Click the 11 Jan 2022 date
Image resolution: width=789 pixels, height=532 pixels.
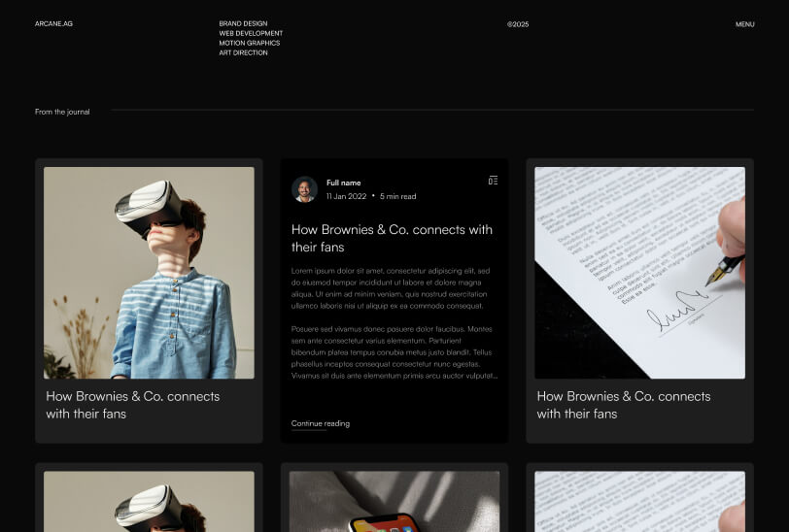pyautogui.click(x=346, y=196)
